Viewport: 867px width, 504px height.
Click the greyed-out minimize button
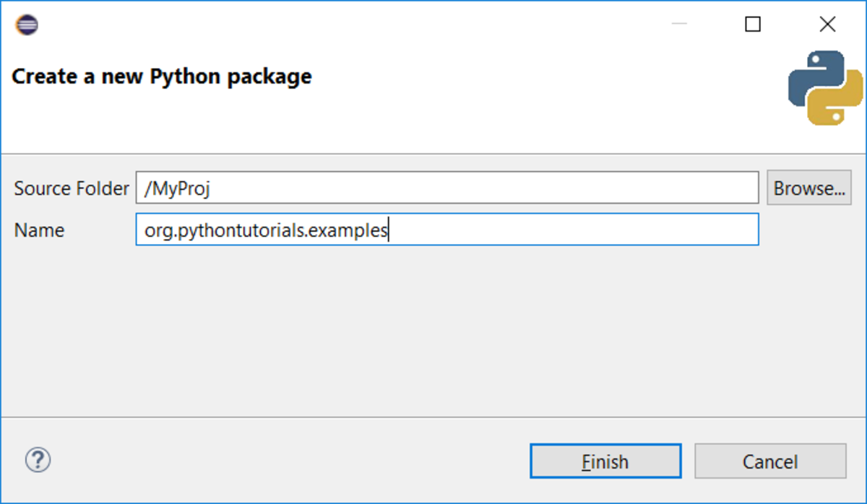(679, 25)
